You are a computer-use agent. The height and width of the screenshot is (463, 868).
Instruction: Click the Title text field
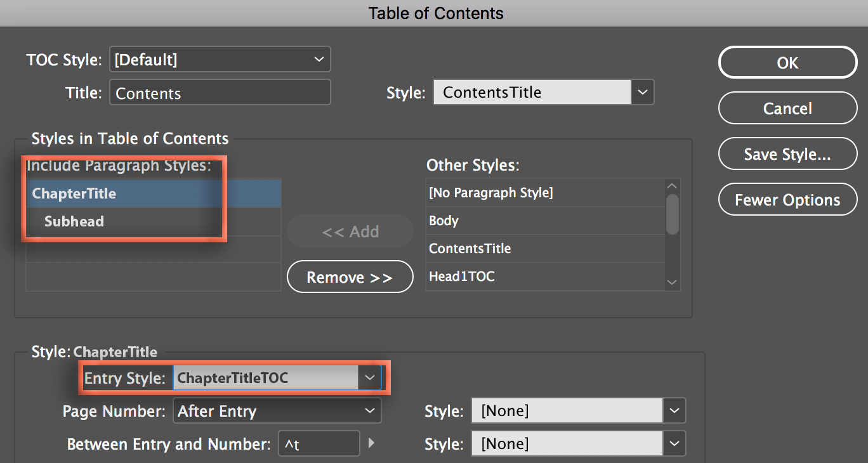[220, 93]
